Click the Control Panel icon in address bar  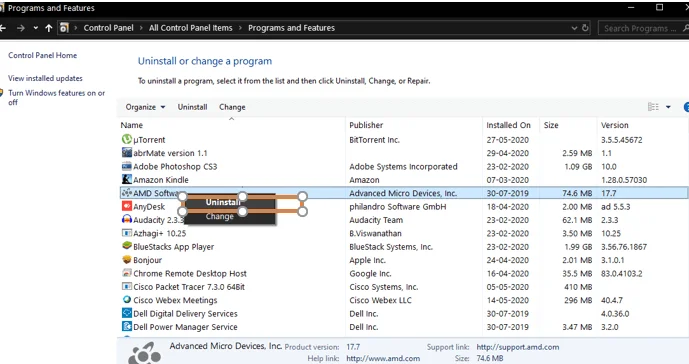(64, 28)
